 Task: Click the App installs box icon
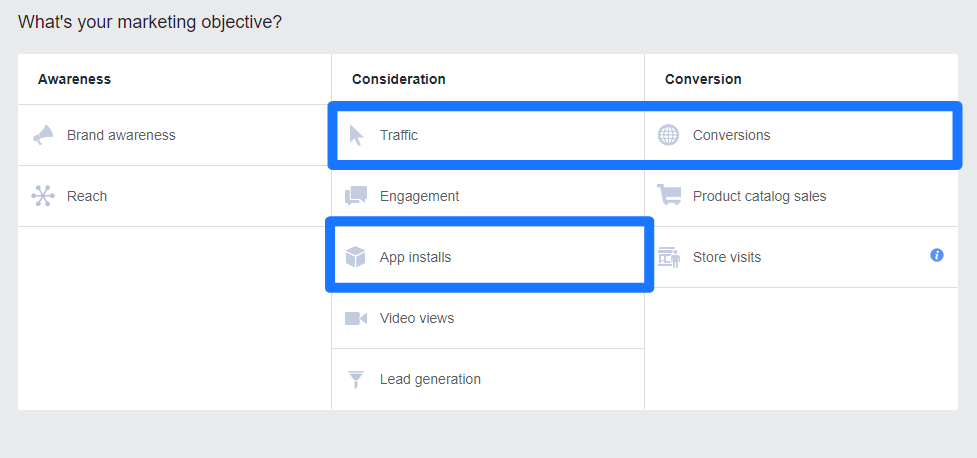356,257
